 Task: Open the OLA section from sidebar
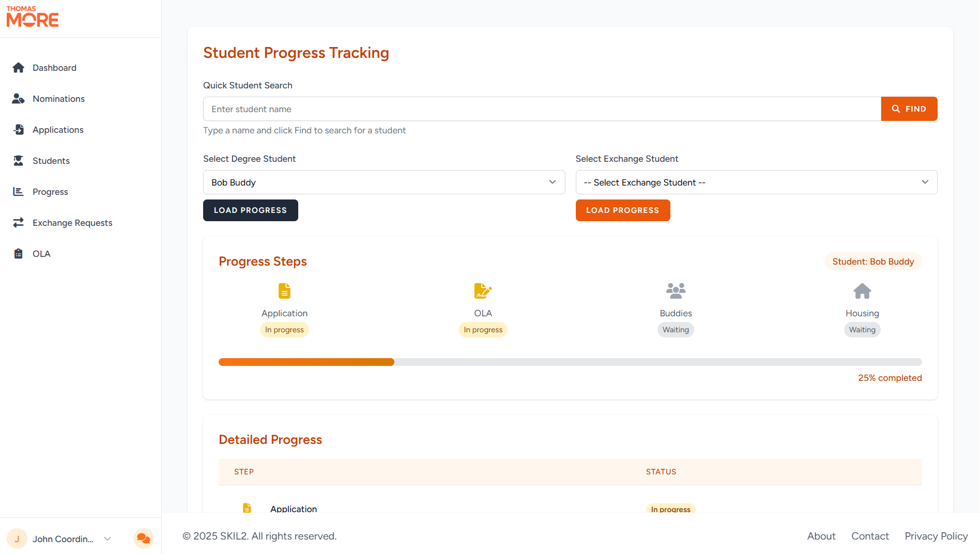click(18, 254)
